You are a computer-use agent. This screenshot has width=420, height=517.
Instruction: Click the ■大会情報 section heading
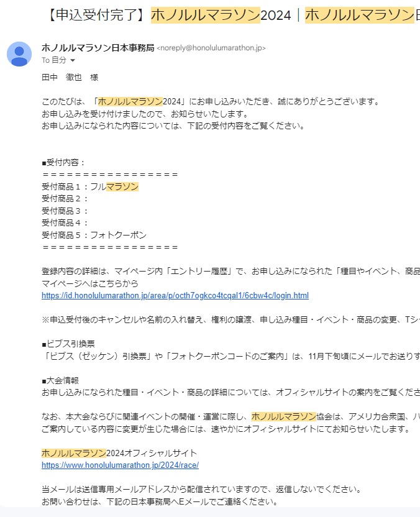coord(60,380)
